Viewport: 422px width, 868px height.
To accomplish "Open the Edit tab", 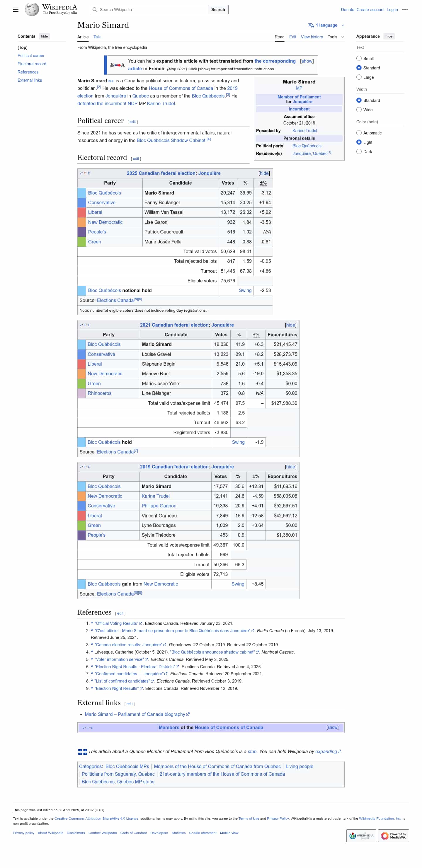I will point(292,37).
